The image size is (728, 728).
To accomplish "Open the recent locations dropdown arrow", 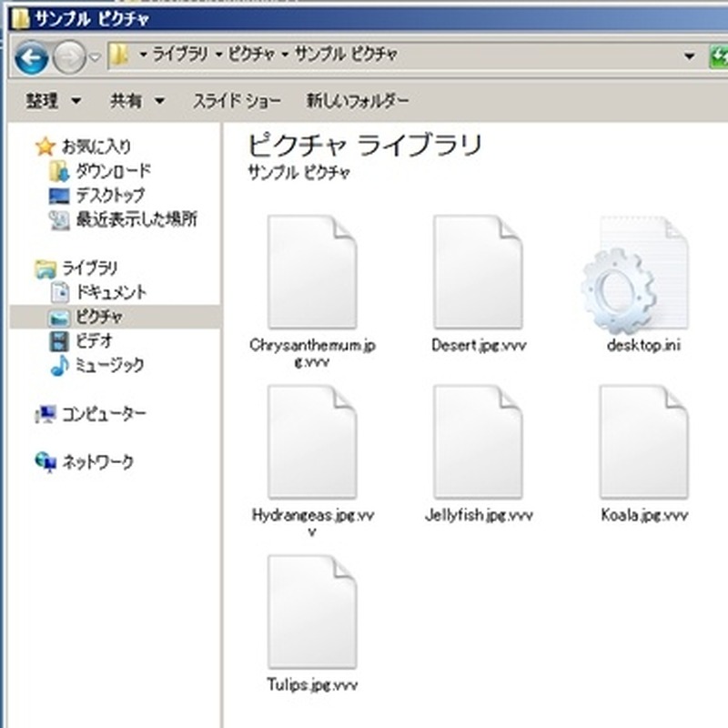I will pos(96,58).
